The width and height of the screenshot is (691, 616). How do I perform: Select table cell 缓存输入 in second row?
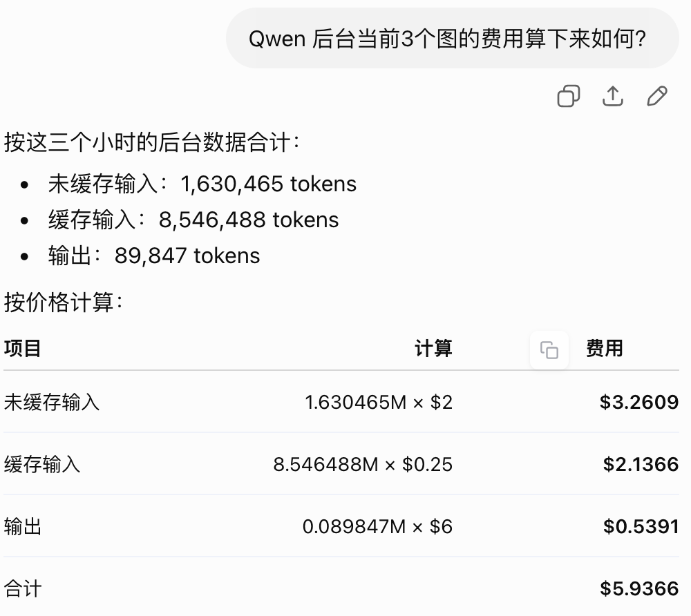pos(42,464)
